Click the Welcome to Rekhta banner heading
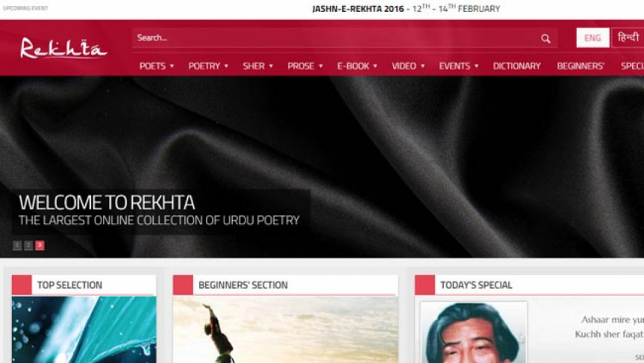Viewport: 644px width, 363px height. [107, 202]
